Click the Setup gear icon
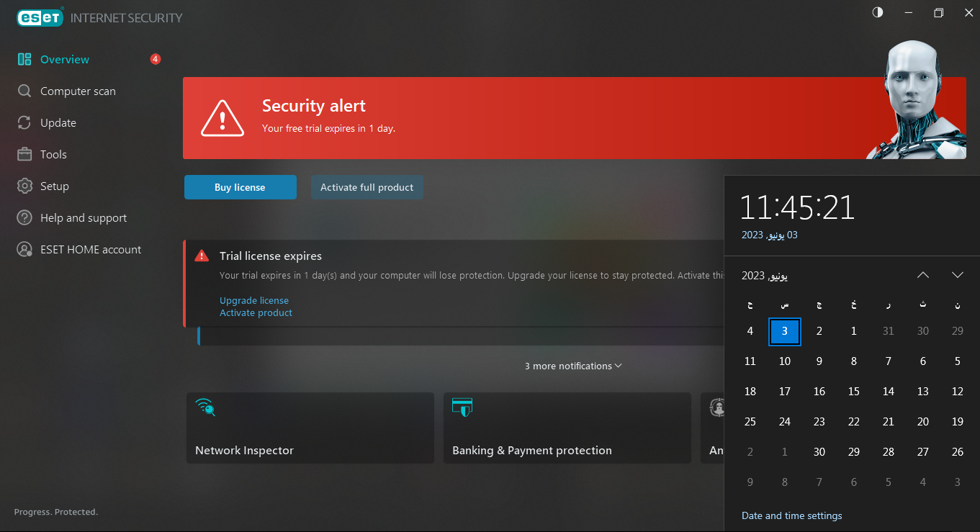This screenshot has width=980, height=532. (24, 186)
